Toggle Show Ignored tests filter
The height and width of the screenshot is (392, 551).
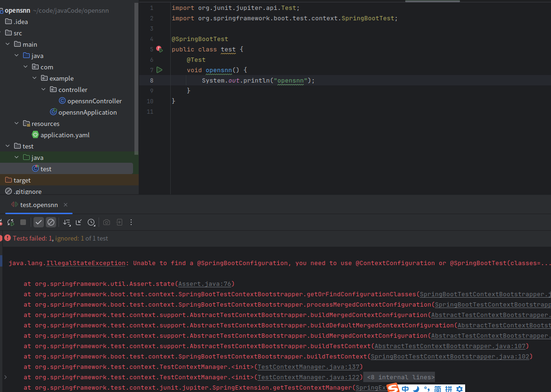51,222
